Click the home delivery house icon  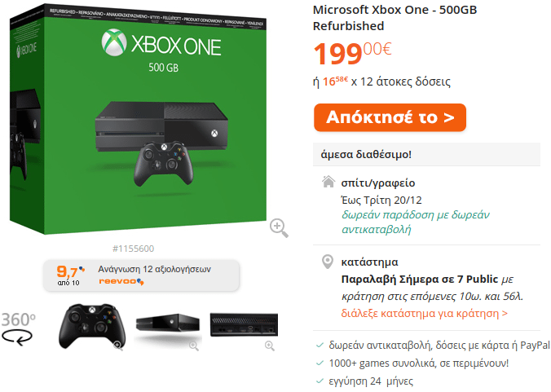(x=328, y=182)
